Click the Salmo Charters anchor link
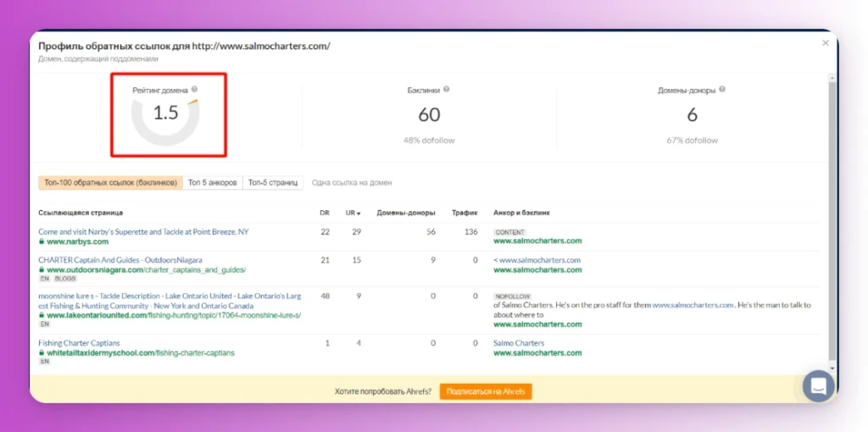868x432 pixels. [x=519, y=343]
